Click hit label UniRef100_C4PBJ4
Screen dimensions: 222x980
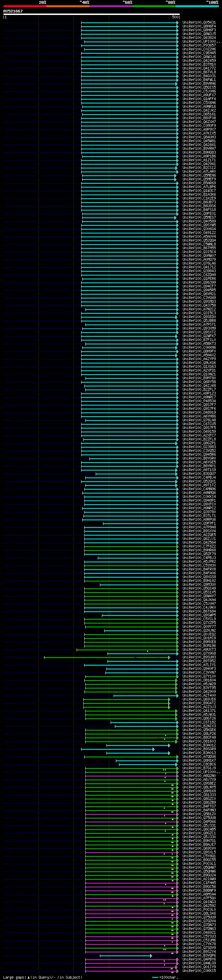pyautogui.click(x=199, y=477)
